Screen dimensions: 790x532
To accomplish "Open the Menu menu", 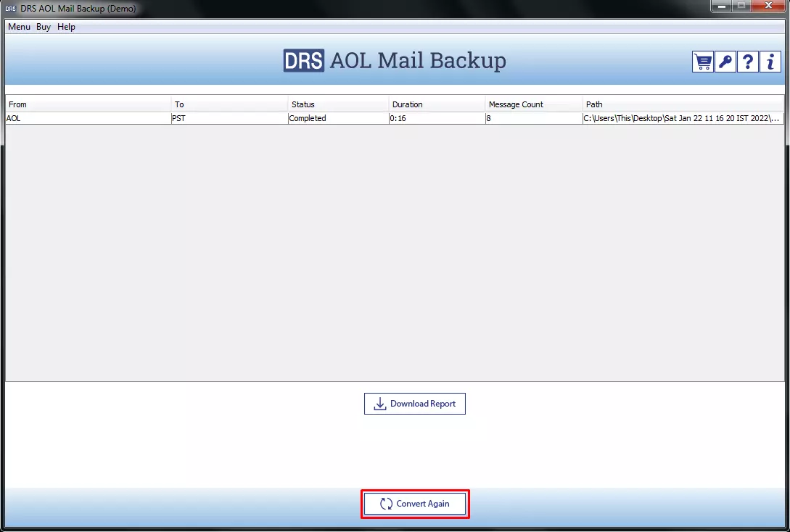I will (19, 27).
